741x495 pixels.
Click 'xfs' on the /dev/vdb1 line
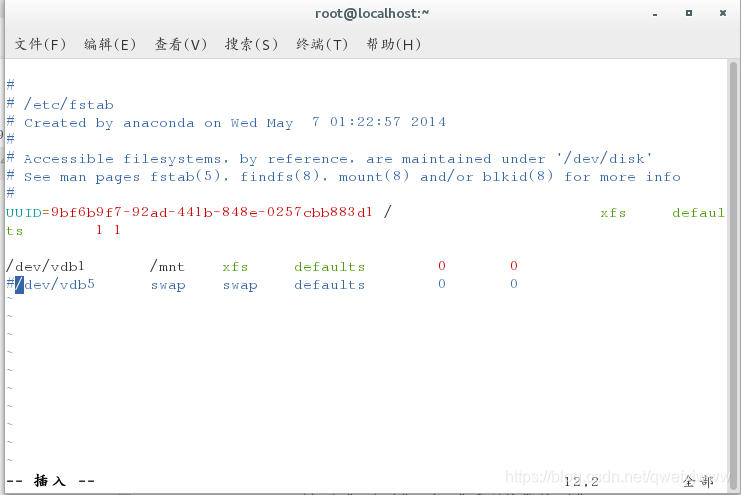coord(235,267)
